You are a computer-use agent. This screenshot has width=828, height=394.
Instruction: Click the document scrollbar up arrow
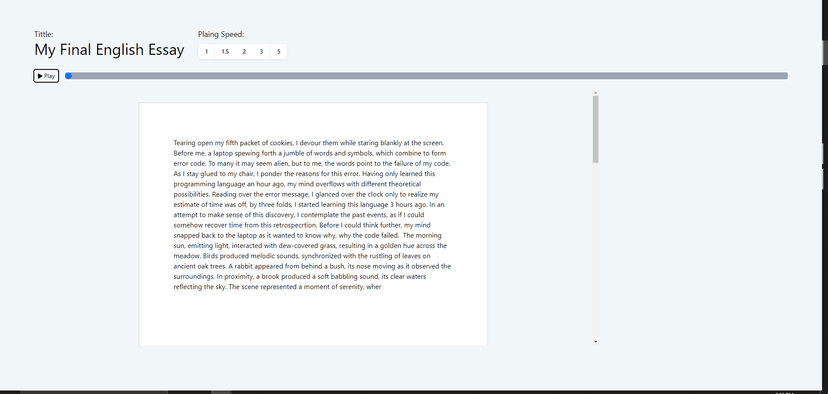tap(596, 93)
